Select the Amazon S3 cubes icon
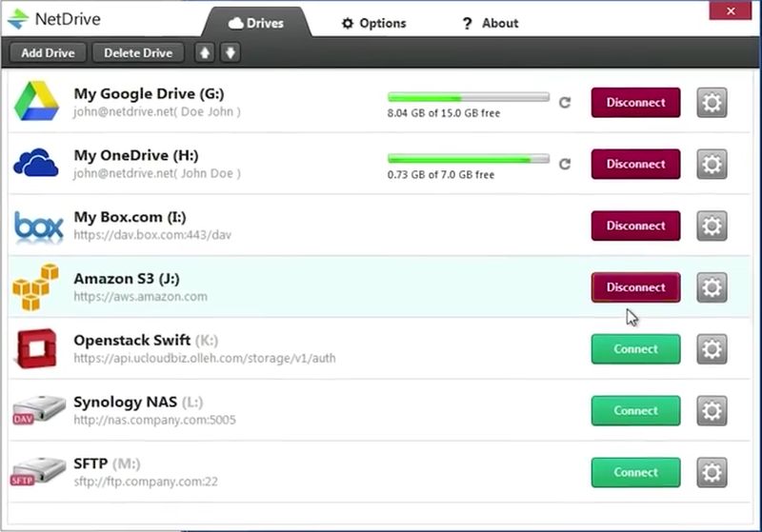762x532 pixels. pyautogui.click(x=35, y=286)
